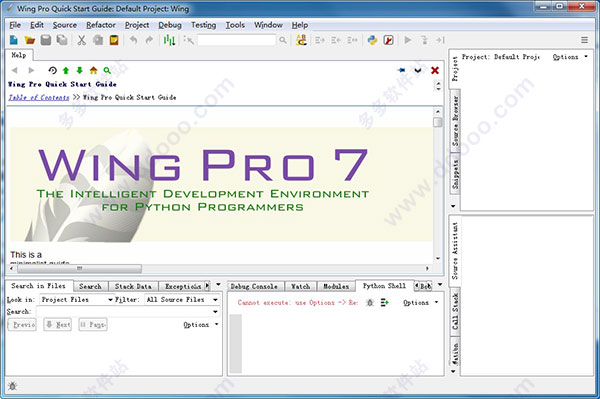Click the evaluate-lines icon in Python Shell
This screenshot has height=399, width=600.
click(385, 303)
